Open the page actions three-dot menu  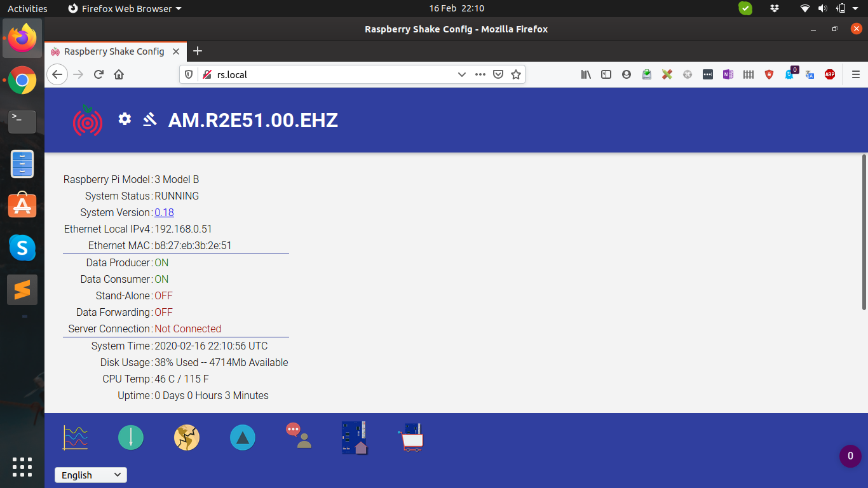point(480,74)
